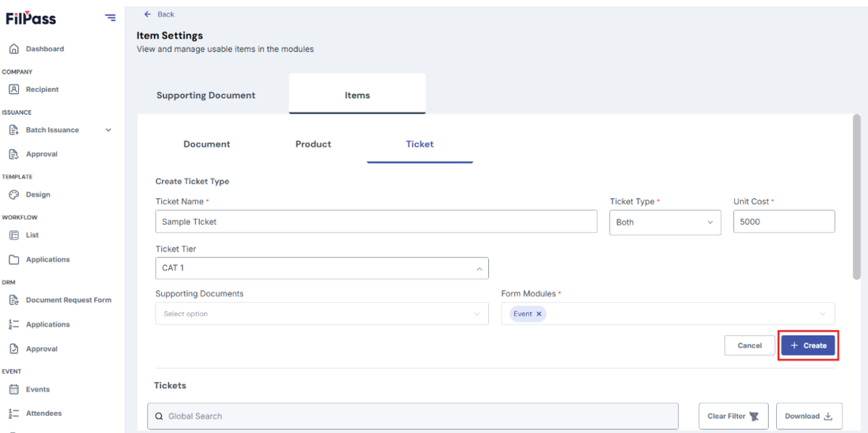The width and height of the screenshot is (868, 433).
Task: Click the Create button
Action: [808, 346]
